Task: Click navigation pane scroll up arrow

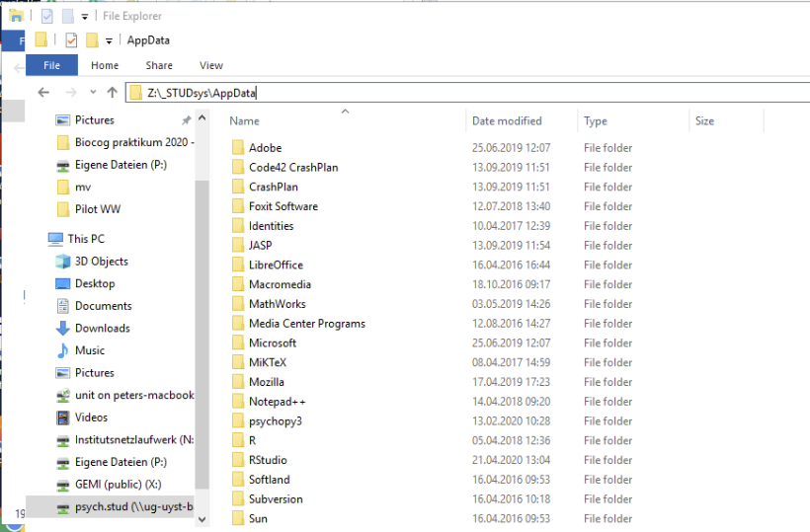Action: click(x=202, y=118)
